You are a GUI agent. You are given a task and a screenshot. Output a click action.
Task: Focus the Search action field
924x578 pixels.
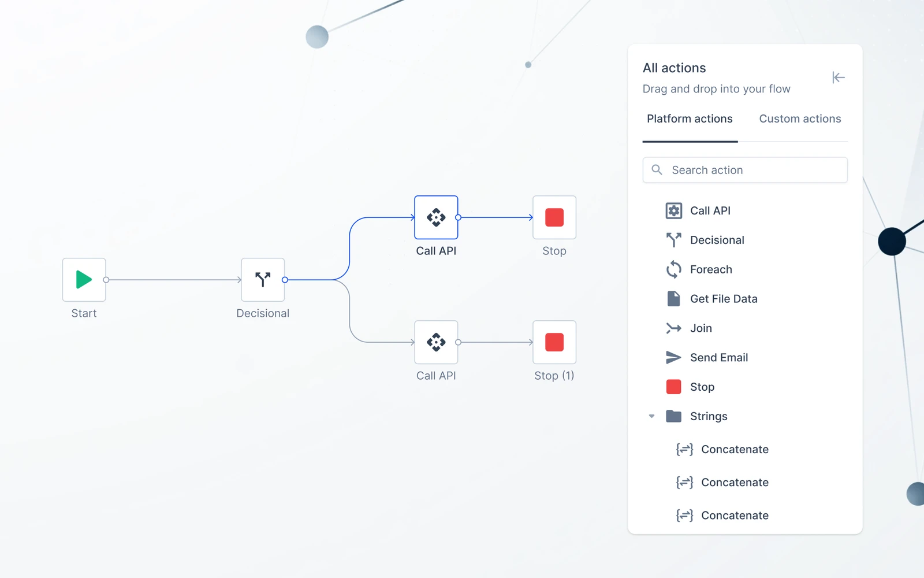coord(745,170)
